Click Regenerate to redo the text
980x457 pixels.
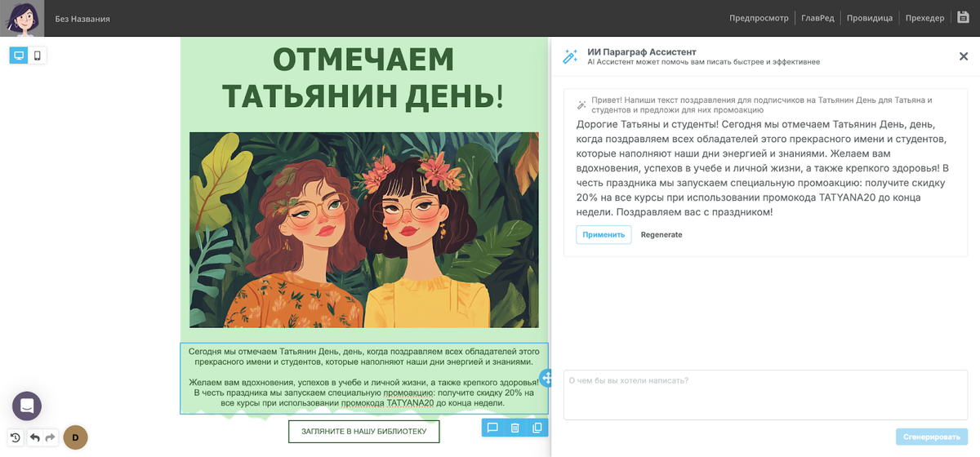click(x=661, y=235)
